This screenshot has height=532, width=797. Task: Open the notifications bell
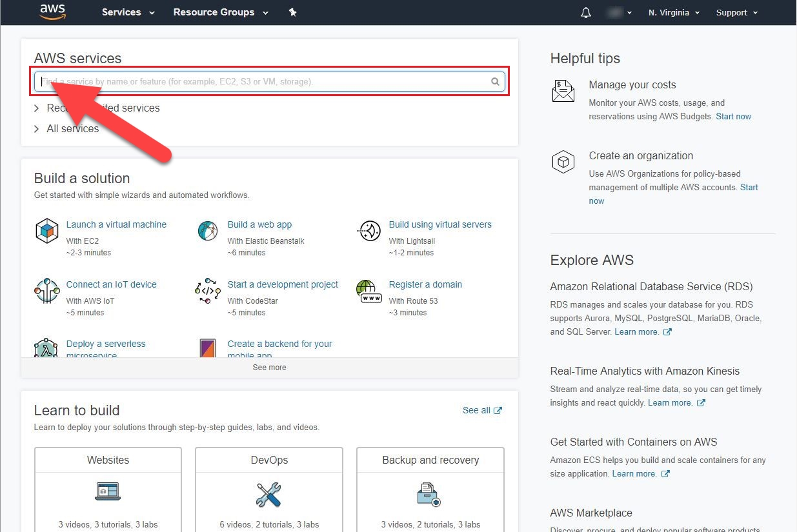tap(586, 13)
